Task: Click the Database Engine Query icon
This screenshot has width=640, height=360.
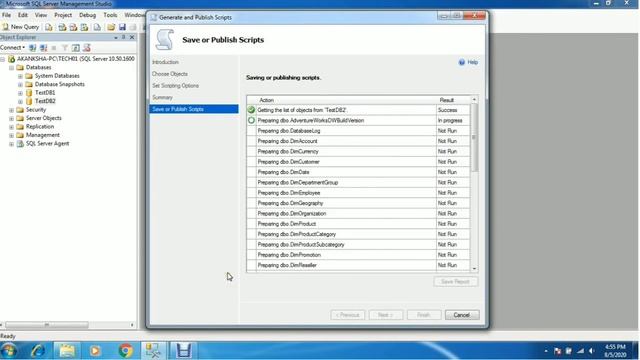Action: (x=49, y=27)
